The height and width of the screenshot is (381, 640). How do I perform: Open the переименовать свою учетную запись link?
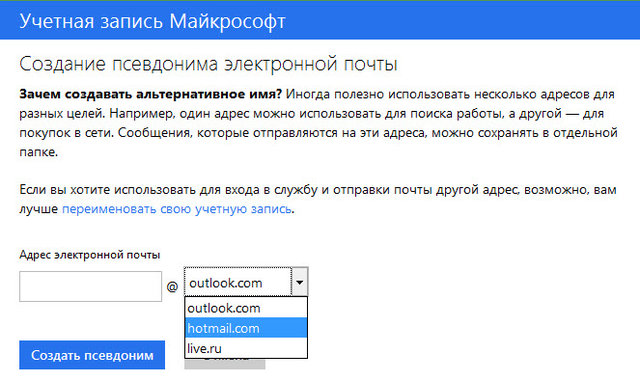click(177, 209)
